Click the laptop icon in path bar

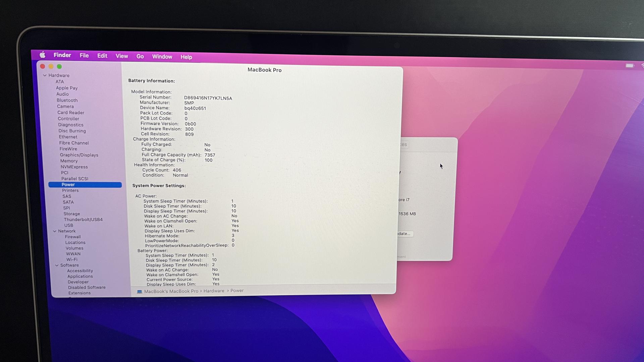pos(140,292)
